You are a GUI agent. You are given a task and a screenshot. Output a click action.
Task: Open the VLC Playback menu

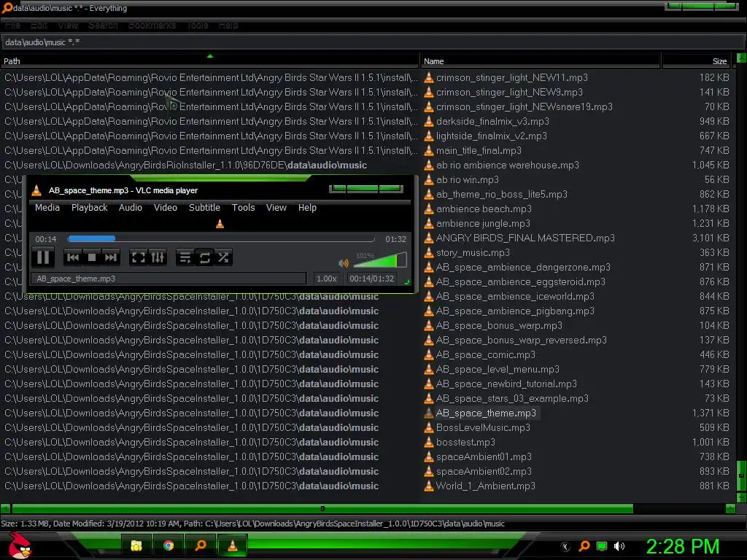pyautogui.click(x=90, y=208)
